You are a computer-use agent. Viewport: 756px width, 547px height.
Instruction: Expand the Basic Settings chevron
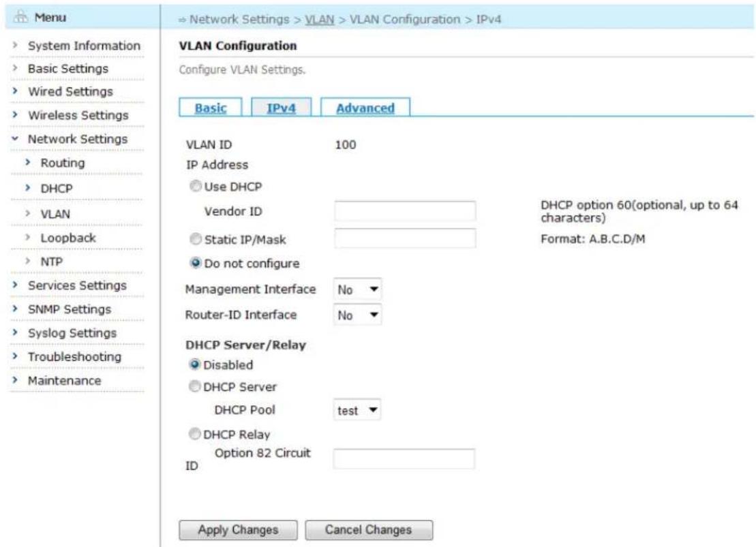(15, 68)
